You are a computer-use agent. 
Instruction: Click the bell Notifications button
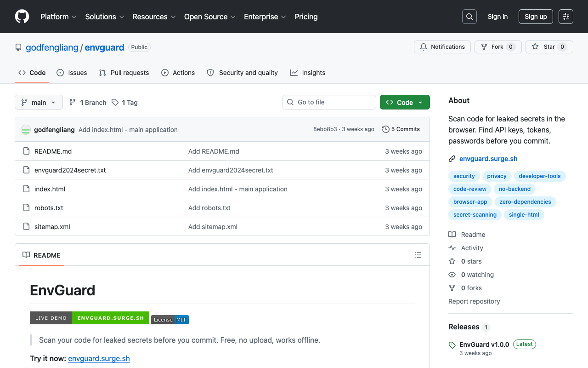442,47
